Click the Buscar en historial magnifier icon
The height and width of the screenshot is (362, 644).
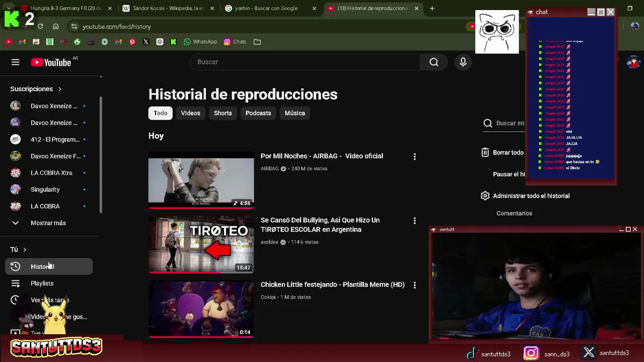(488, 123)
